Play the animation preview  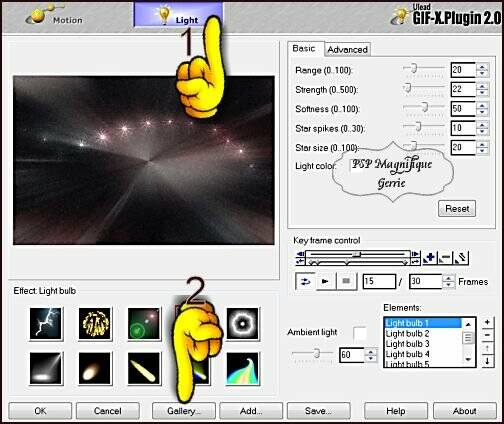click(x=325, y=281)
